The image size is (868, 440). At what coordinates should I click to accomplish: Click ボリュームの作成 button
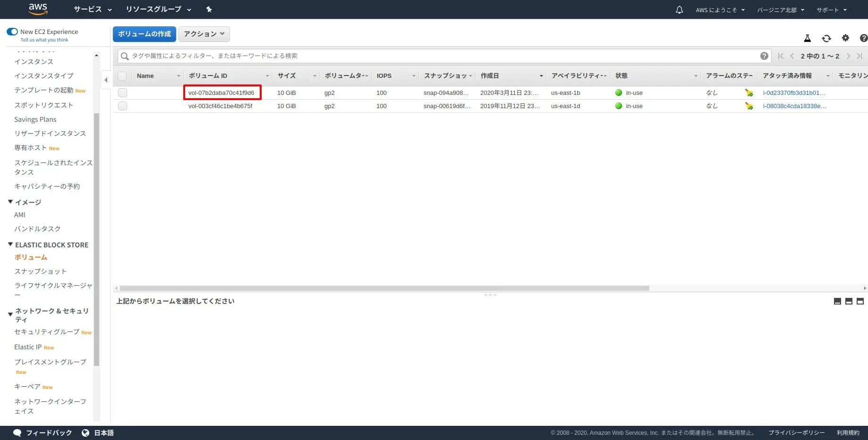[145, 34]
